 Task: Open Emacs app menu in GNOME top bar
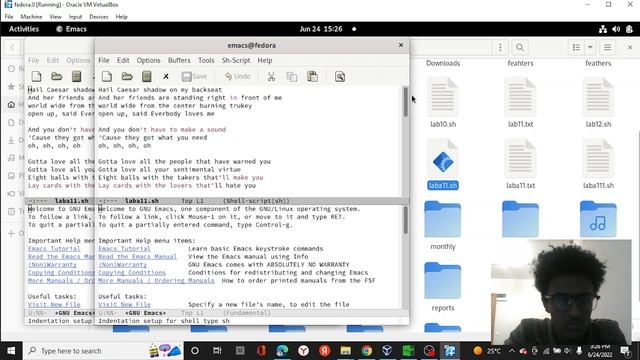pos(71,29)
